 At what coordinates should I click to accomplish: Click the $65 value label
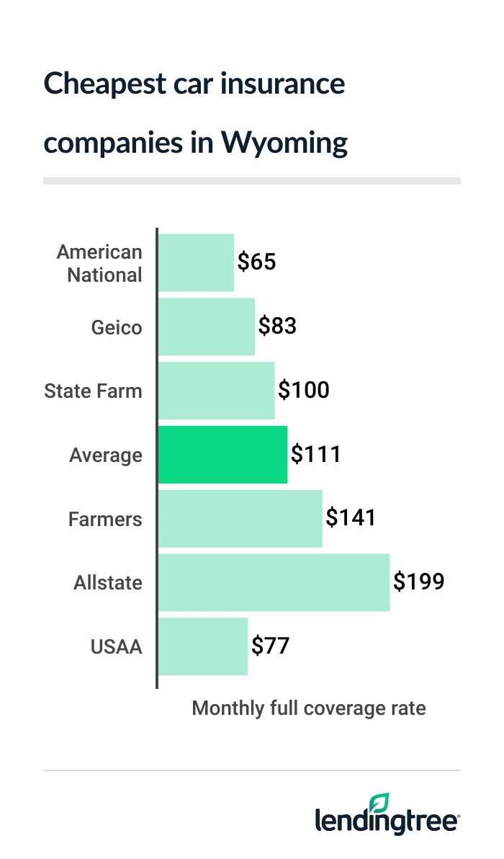coord(257,262)
